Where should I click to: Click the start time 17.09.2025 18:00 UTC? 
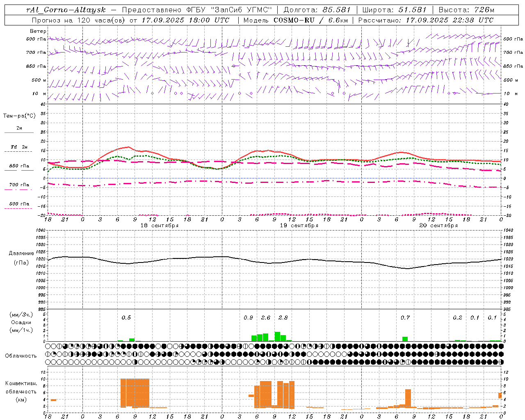click(x=186, y=20)
